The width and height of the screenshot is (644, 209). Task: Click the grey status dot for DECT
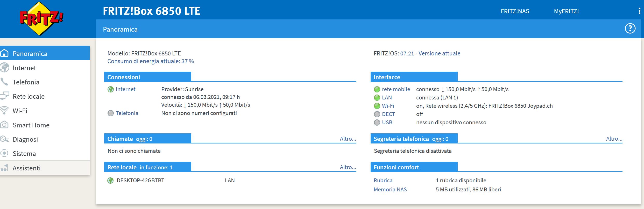click(377, 114)
